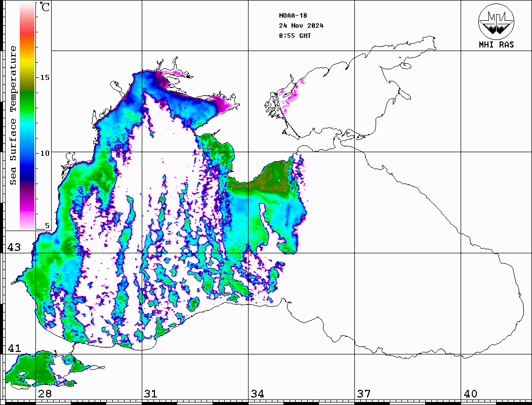Click the "10" value on the color scale

click(45, 153)
